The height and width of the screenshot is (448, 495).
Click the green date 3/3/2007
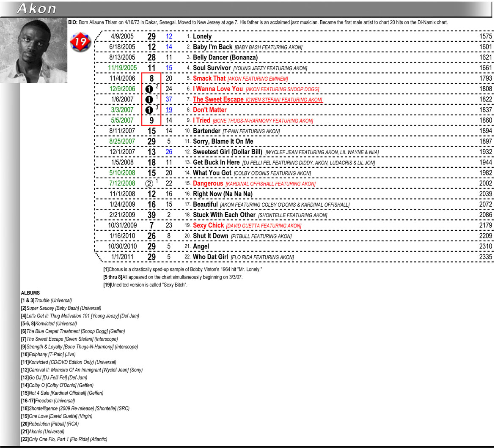122,110
